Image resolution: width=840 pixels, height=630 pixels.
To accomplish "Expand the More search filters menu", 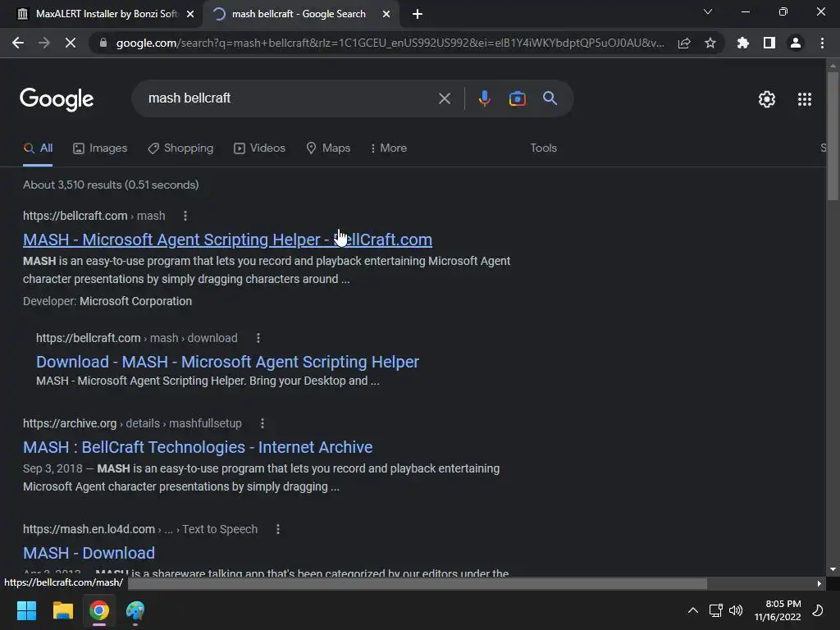I will [389, 148].
